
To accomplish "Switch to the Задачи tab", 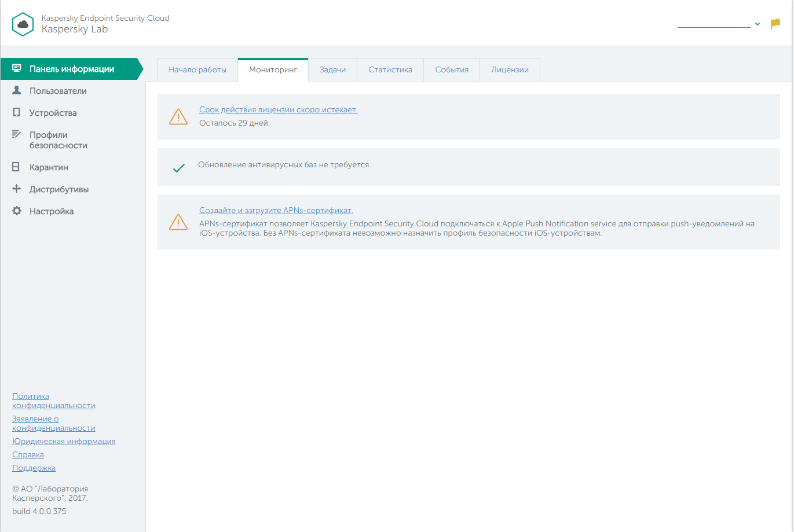I will 332,70.
